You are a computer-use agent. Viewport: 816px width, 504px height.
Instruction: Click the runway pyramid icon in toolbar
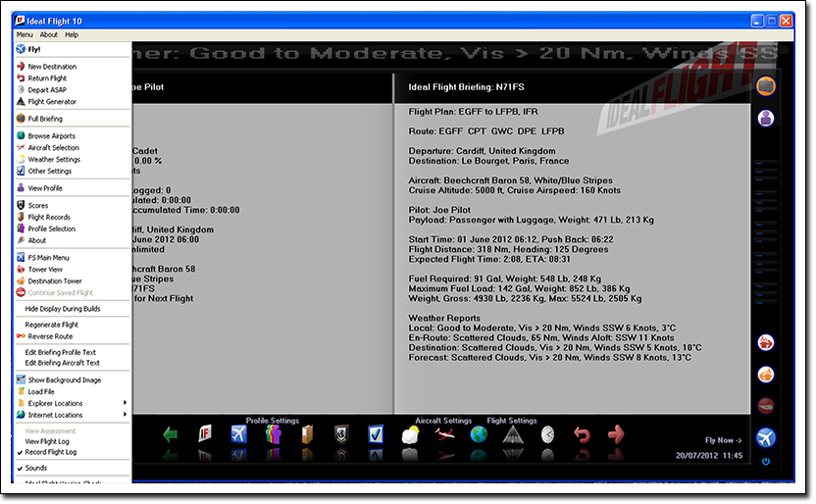513,434
